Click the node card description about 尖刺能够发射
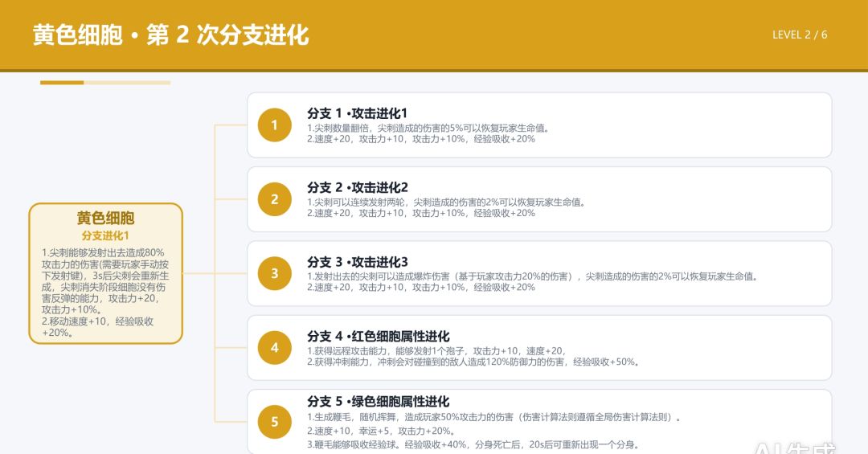868x454 pixels. 105,292
